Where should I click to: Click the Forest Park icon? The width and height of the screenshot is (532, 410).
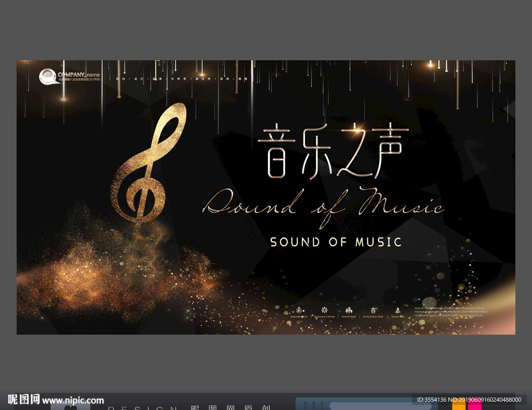(348, 309)
